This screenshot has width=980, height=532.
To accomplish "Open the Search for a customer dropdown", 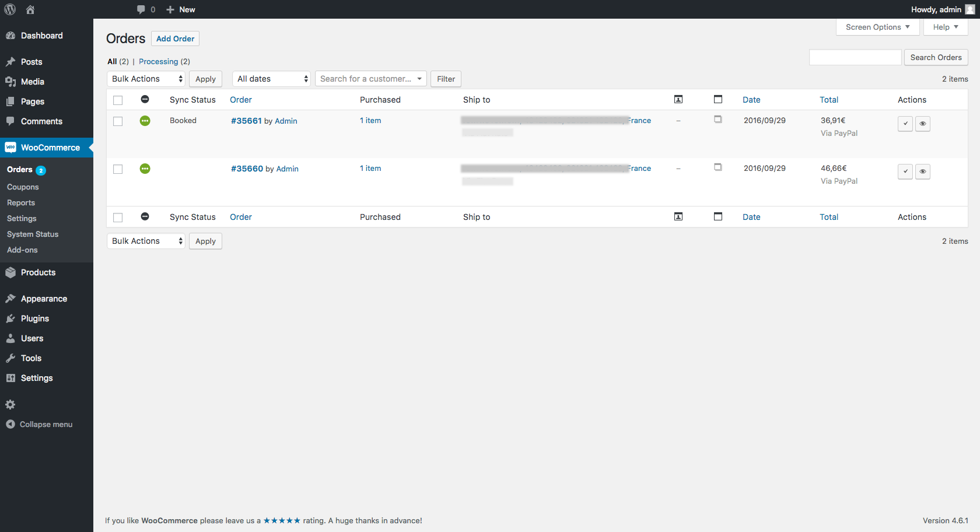I will pyautogui.click(x=371, y=79).
